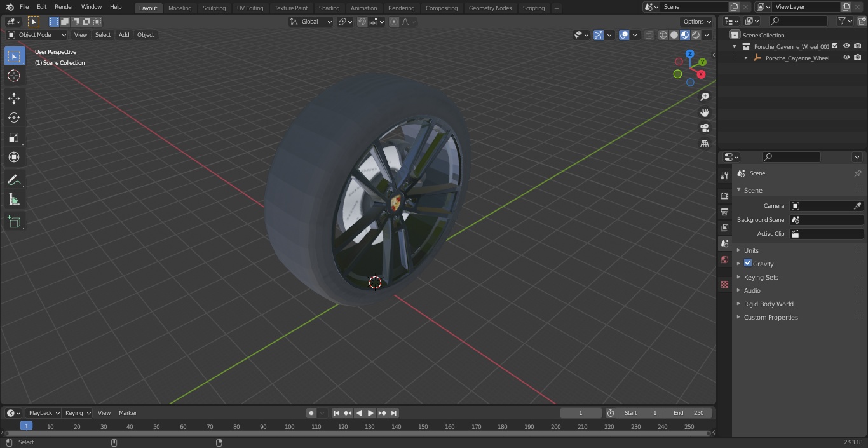
Task: Click the End frame 250 field
Action: [x=689, y=413]
